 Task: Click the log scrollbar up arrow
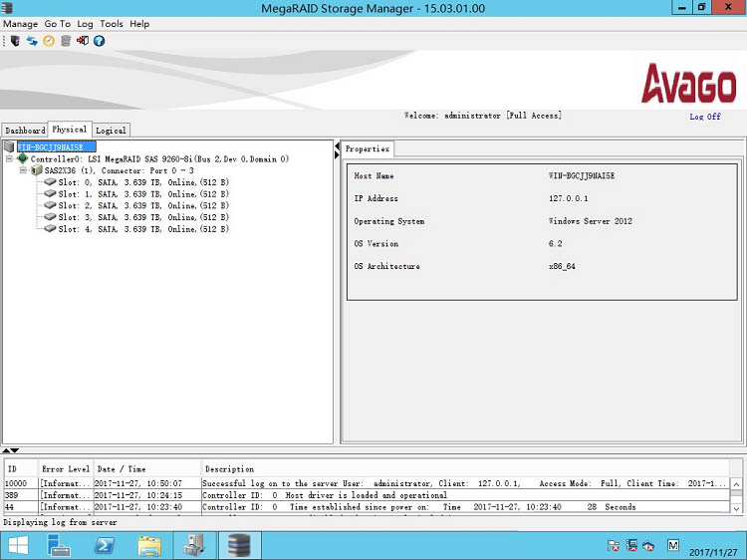736,484
